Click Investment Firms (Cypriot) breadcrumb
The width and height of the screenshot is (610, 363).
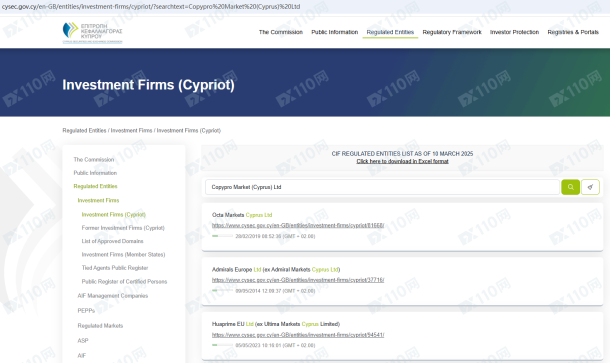[x=189, y=130]
